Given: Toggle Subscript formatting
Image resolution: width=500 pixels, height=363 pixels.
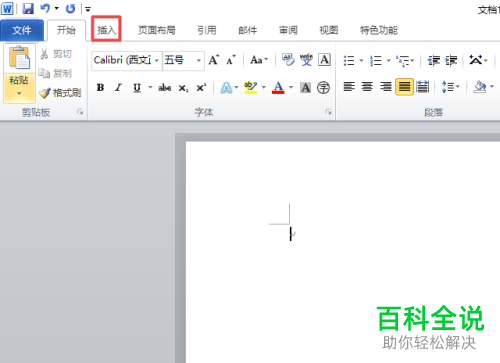Looking at the screenshot, I should 183,88.
